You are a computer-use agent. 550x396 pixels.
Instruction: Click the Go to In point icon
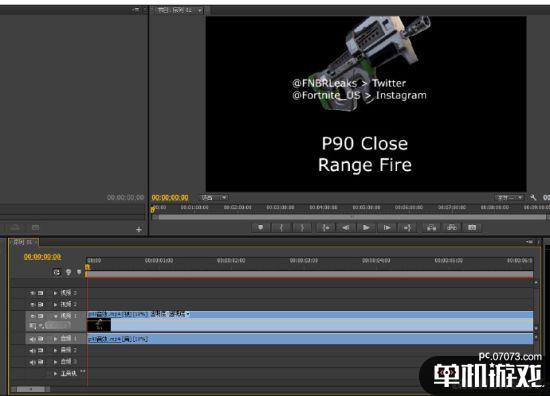[x=326, y=228]
